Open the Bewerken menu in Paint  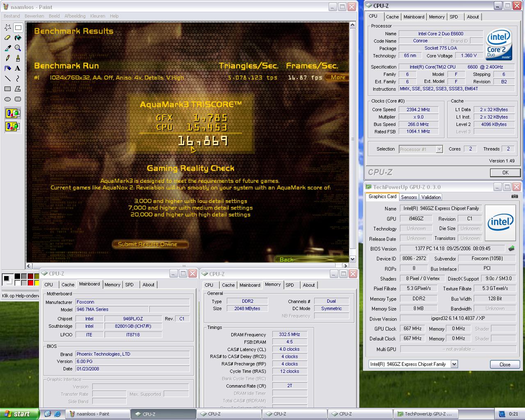click(x=34, y=16)
